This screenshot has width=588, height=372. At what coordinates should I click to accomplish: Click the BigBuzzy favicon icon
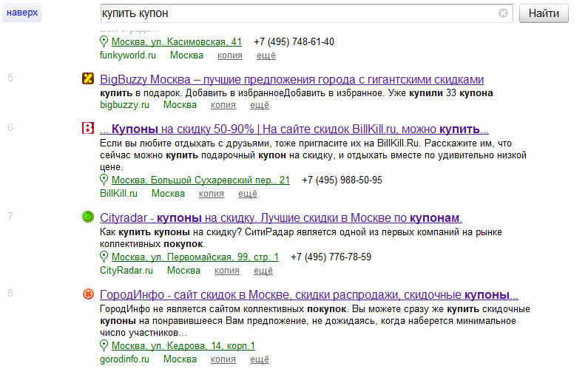(88, 78)
